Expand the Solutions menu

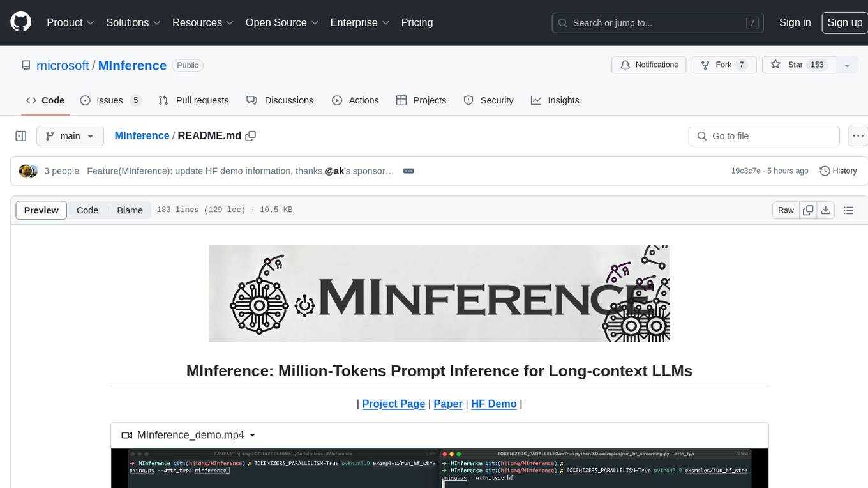(133, 22)
